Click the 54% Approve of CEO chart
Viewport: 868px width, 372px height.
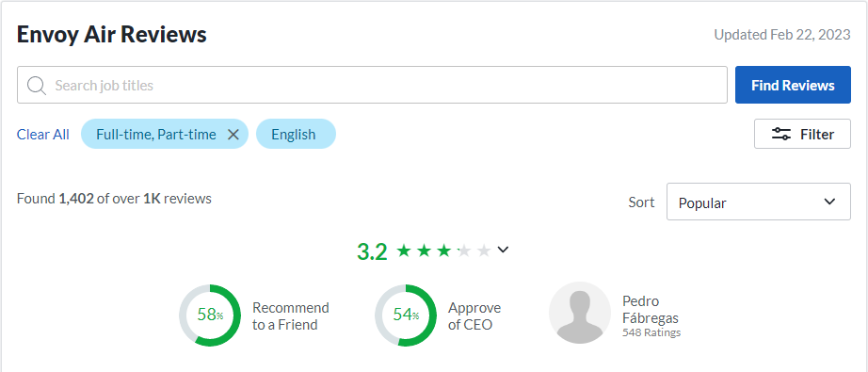coord(406,315)
